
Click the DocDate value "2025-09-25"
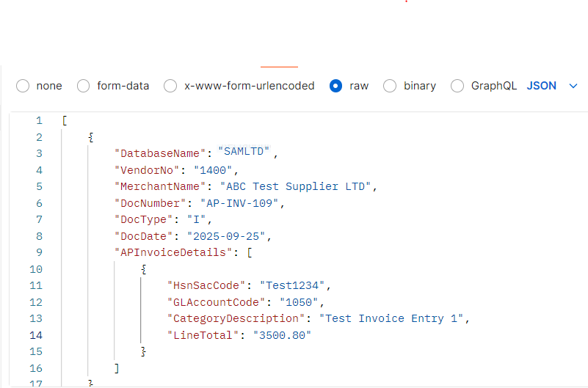click(x=228, y=236)
